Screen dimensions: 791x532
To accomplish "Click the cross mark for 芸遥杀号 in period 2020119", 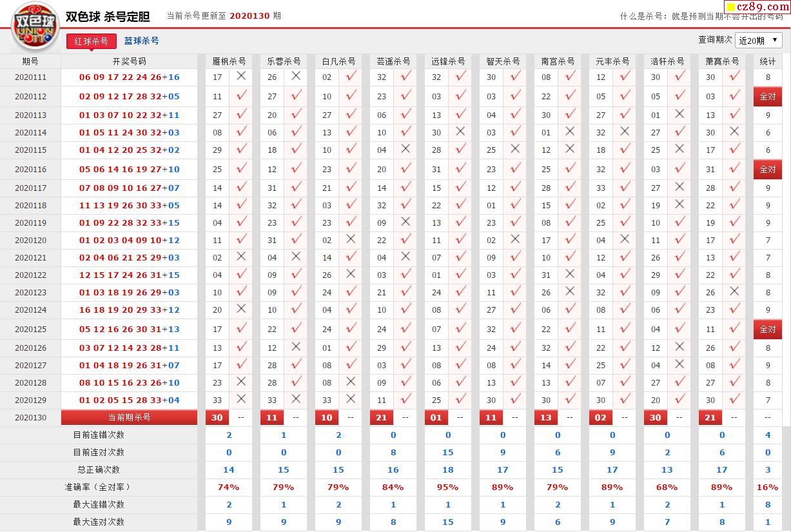I will (405, 222).
